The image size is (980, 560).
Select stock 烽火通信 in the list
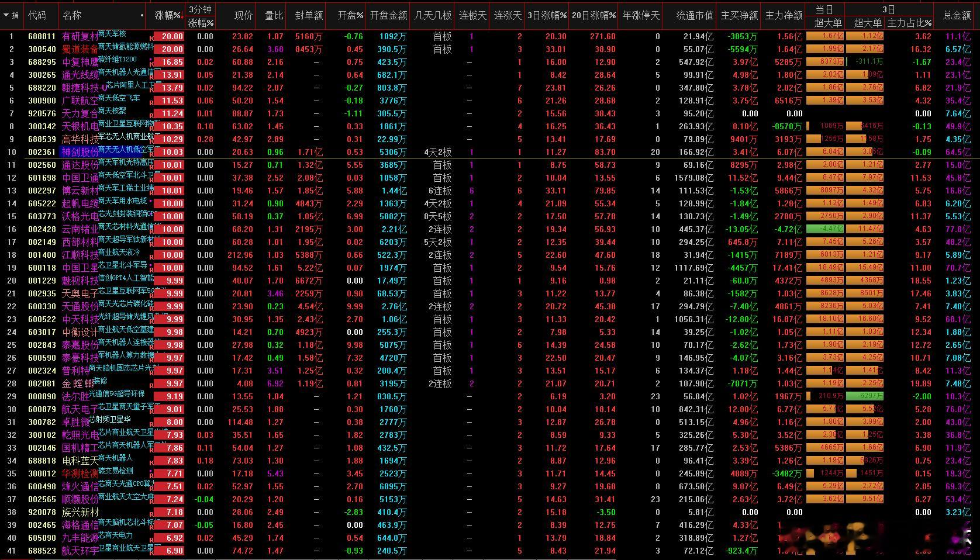tap(81, 486)
